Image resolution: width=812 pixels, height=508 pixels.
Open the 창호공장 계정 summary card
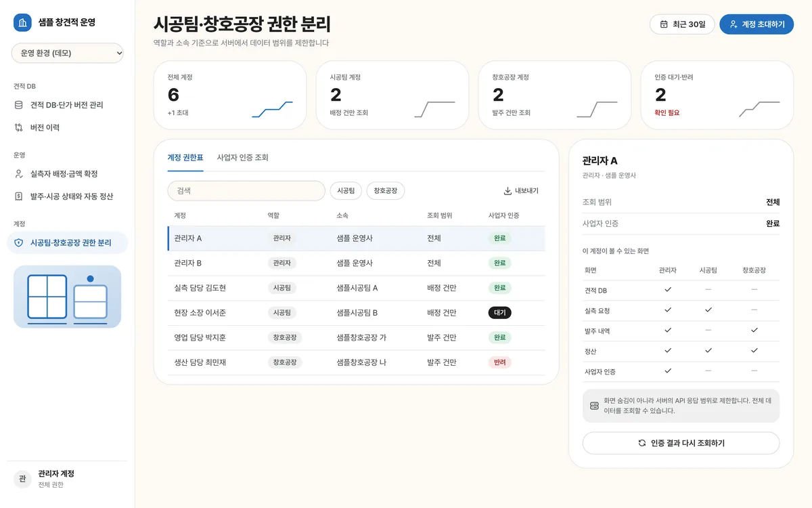coord(555,95)
